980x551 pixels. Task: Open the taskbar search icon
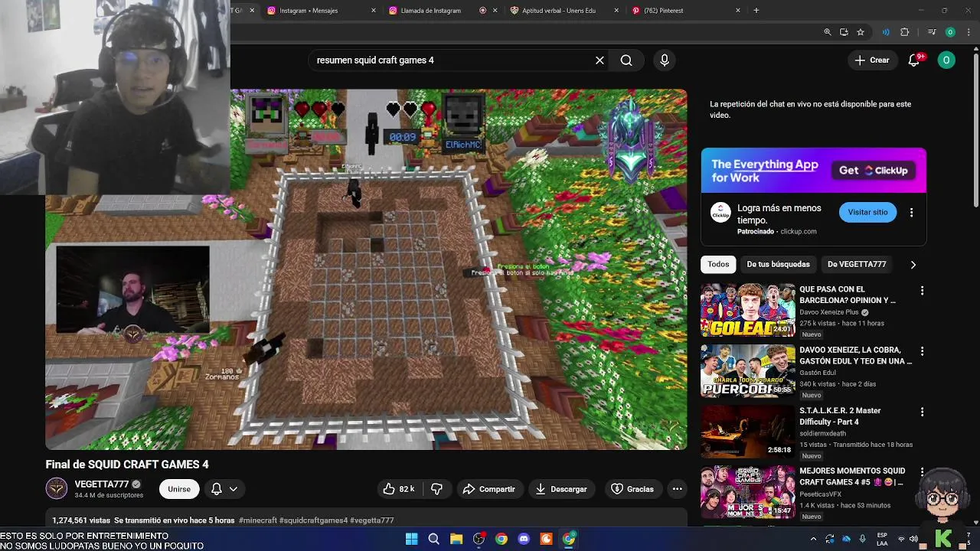pos(433,540)
